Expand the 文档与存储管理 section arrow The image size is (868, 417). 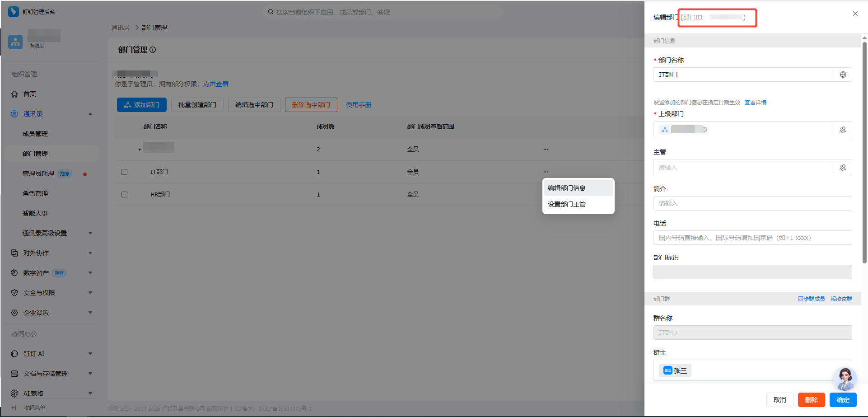coord(90,374)
